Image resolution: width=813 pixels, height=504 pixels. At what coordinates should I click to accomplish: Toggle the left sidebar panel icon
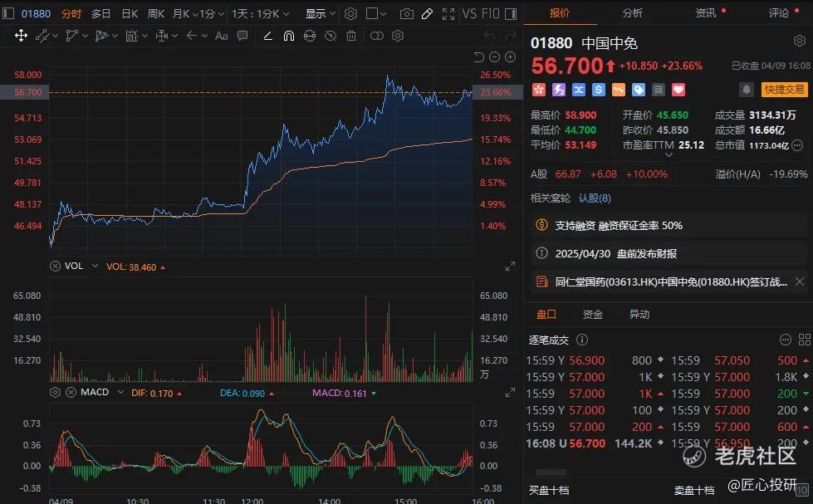click(x=7, y=13)
